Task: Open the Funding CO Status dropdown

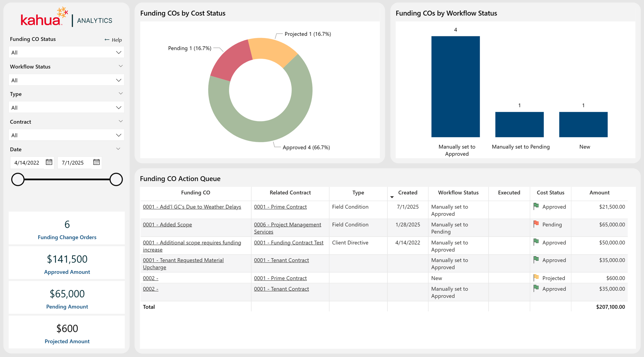Action: pos(67,52)
